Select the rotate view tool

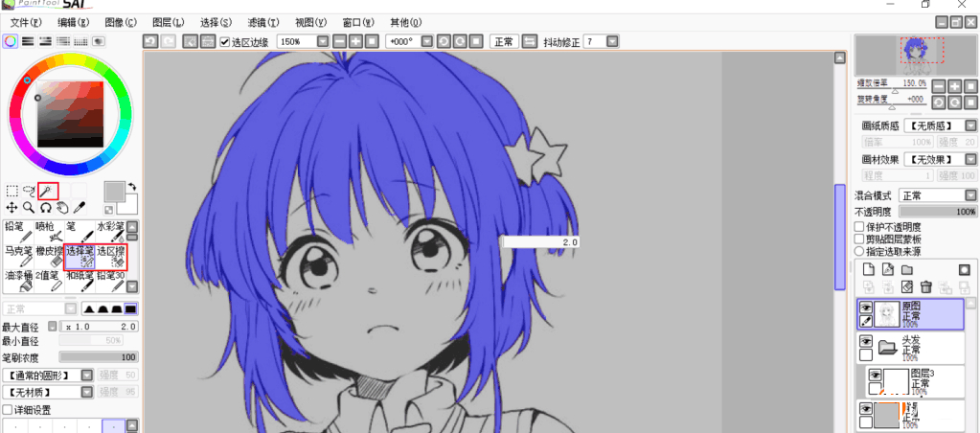point(46,207)
